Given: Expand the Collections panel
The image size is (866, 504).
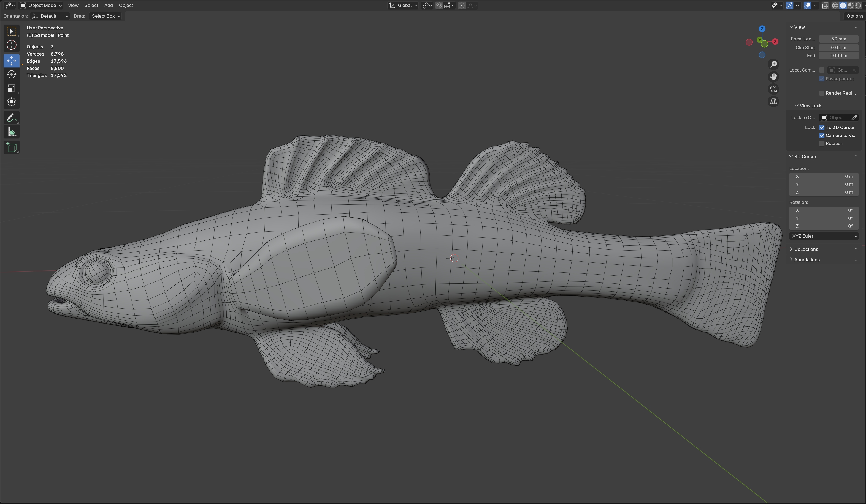Looking at the screenshot, I should (x=805, y=249).
